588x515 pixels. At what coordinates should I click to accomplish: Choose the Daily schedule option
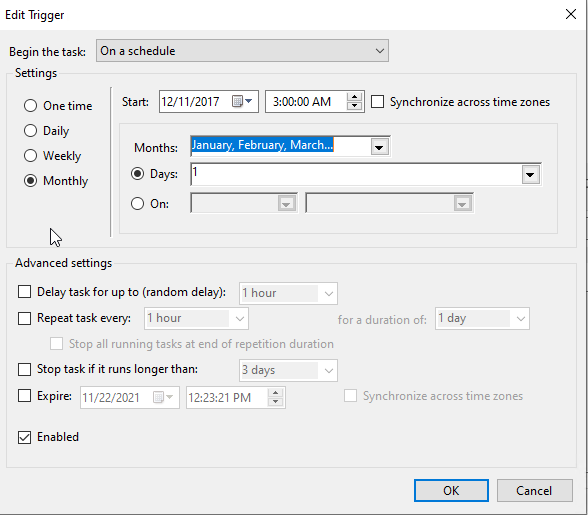(x=30, y=131)
